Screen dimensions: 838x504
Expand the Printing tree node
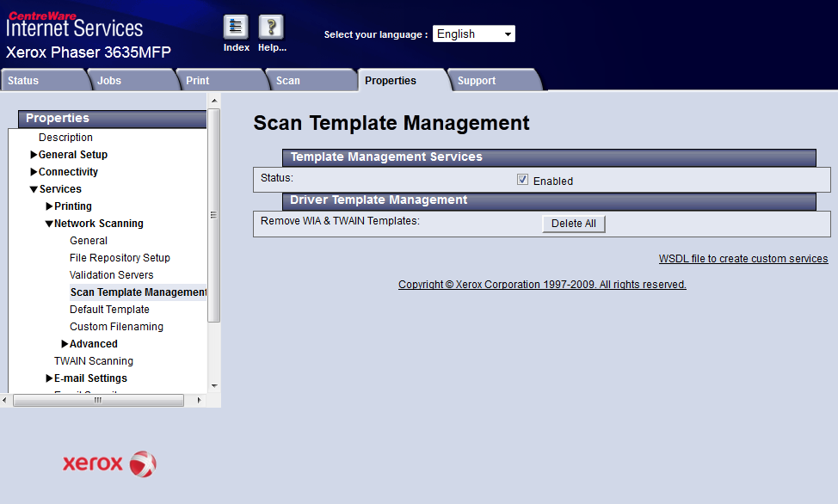pos(49,206)
